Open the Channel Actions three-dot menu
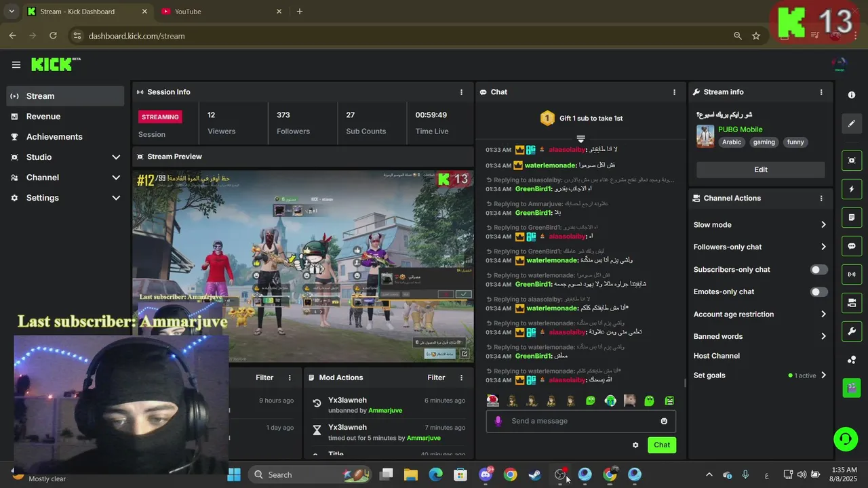The height and width of the screenshot is (488, 868). click(821, 199)
